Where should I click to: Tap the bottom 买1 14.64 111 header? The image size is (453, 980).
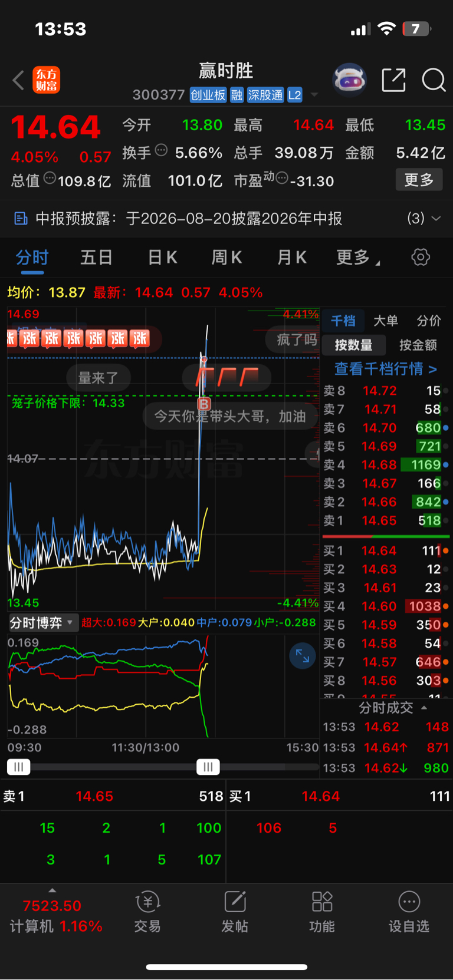tap(340, 797)
